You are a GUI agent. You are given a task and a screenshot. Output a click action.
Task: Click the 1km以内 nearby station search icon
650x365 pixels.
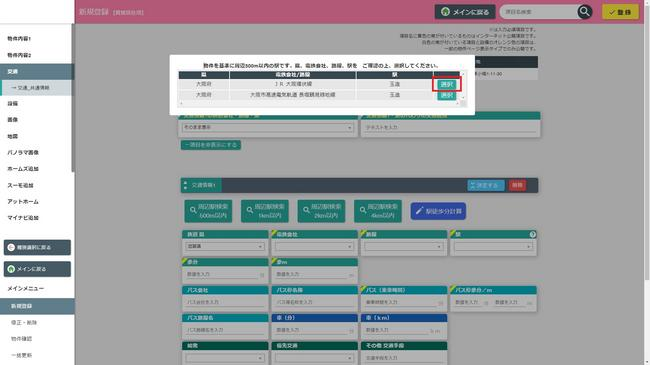250,210
